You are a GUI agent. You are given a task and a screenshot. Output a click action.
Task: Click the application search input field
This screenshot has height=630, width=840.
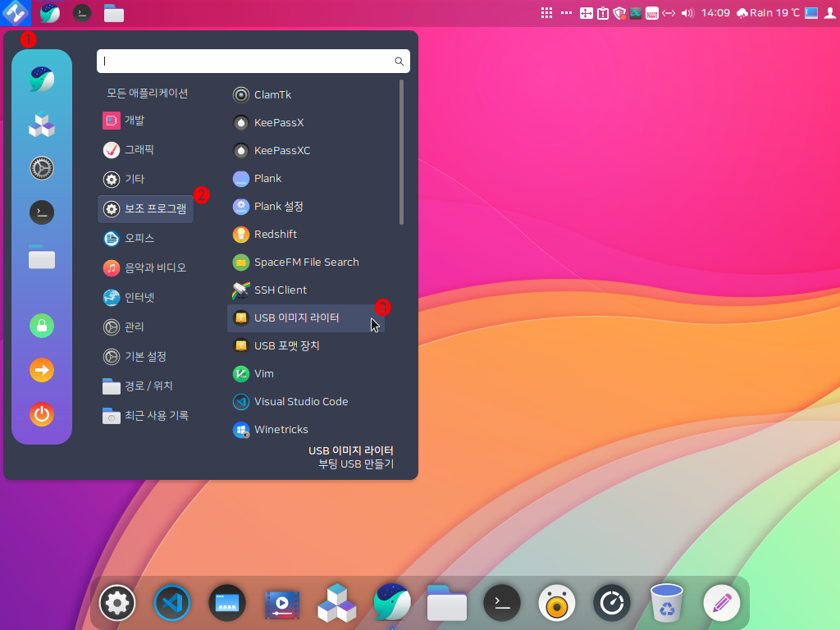tap(246, 62)
